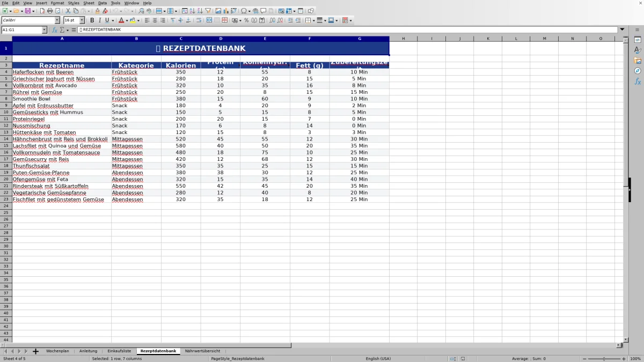Click inside the Name Box field
Screen dimensions: 644x362
tap(21, 30)
